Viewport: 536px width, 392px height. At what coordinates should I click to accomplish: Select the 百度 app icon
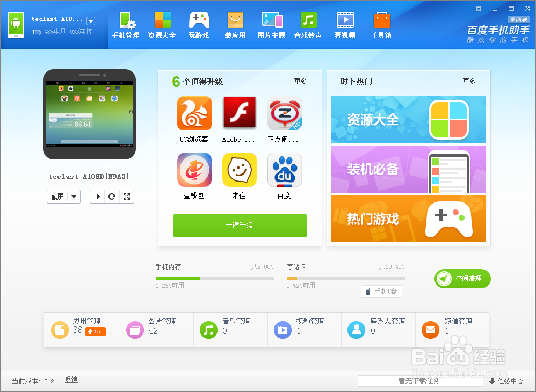285,170
